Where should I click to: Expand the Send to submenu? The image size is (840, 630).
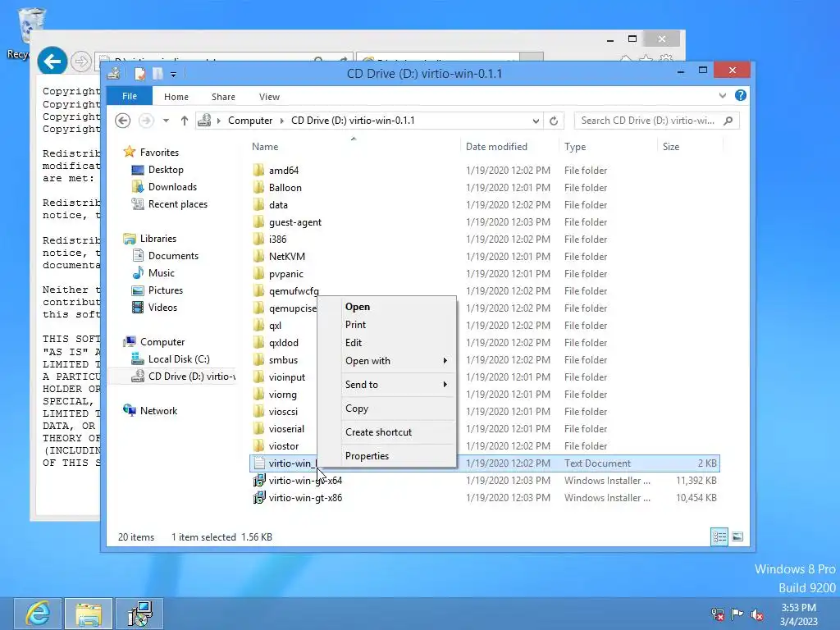tap(445, 384)
